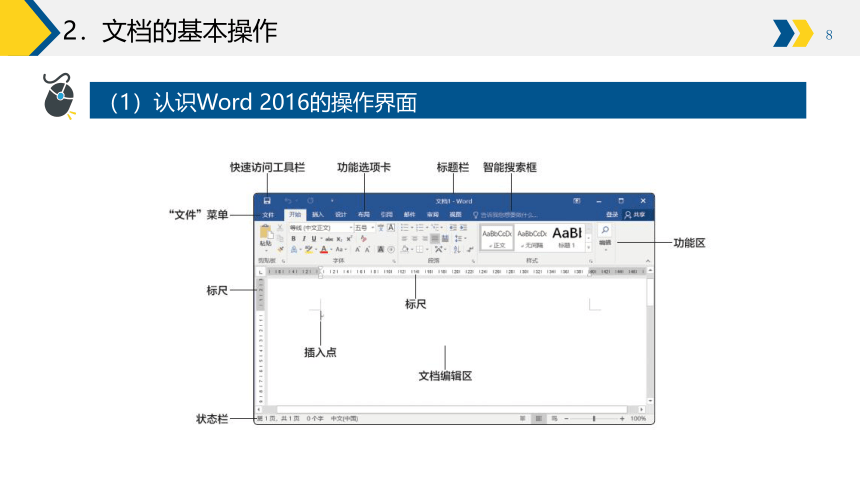The width and height of the screenshot is (860, 484).
Task: Click the Format Painter brush icon
Action: coord(280,249)
